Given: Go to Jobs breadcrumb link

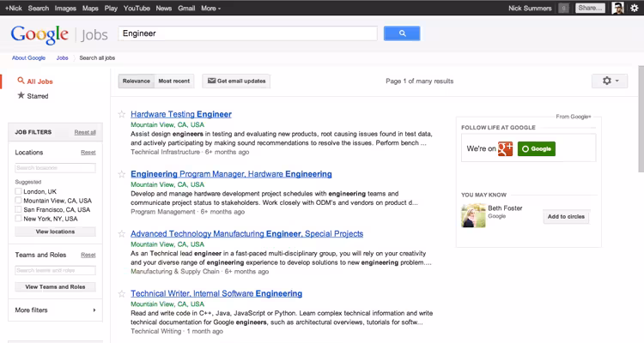Looking at the screenshot, I should tap(63, 57).
